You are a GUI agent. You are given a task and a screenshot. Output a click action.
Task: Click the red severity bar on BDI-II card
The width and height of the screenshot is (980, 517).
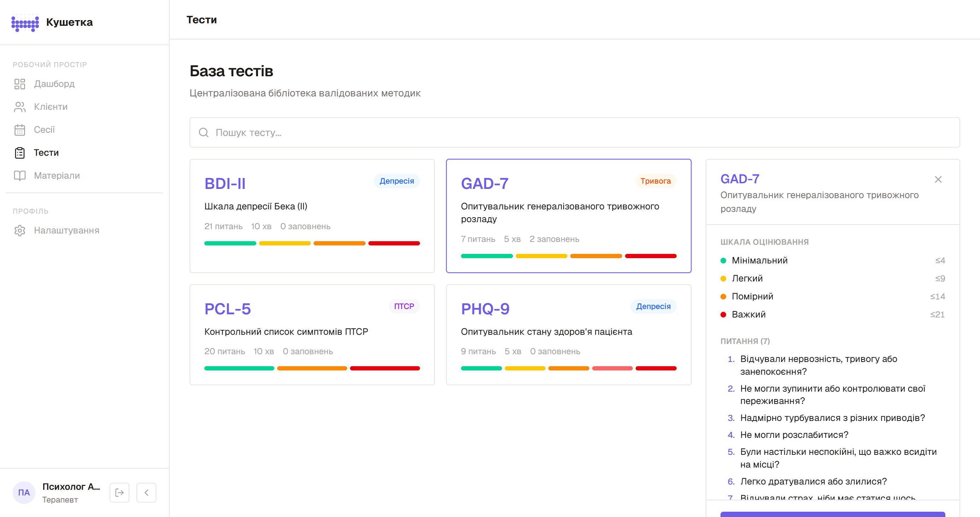(x=394, y=243)
